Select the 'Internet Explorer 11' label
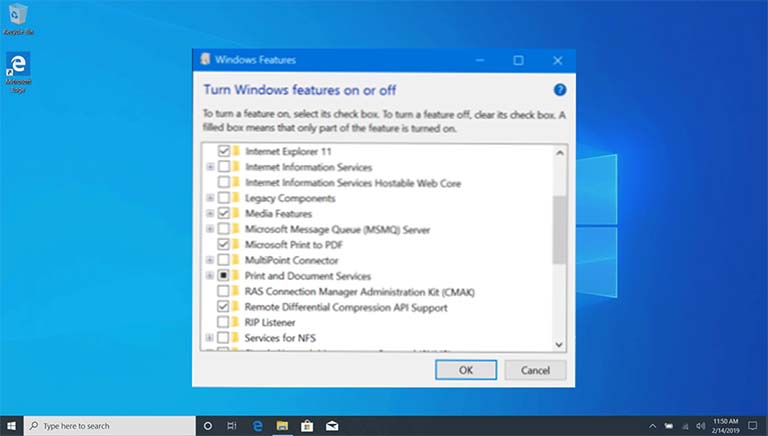The height and width of the screenshot is (436, 768). click(x=288, y=151)
